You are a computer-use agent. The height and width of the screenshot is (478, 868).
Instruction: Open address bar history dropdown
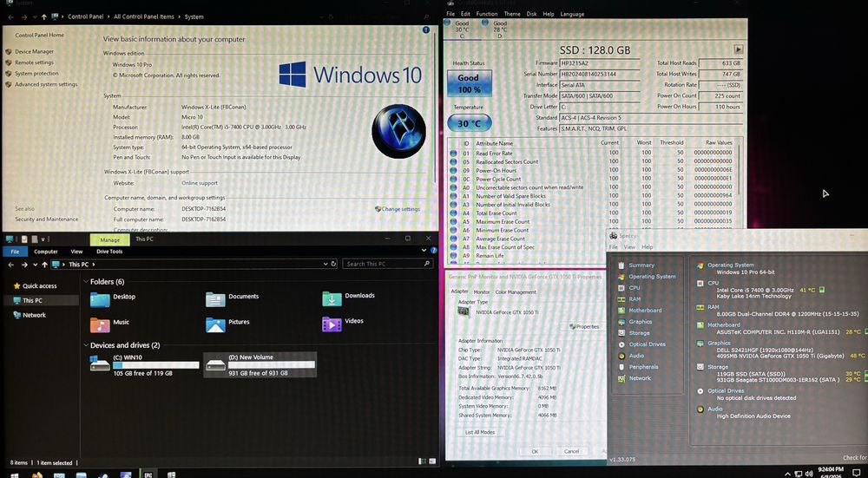coord(325,265)
